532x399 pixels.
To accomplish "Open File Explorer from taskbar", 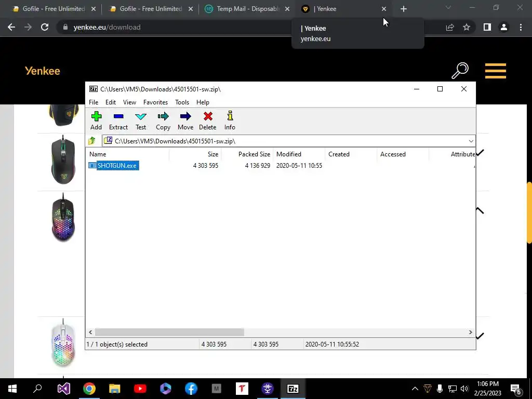I will tap(115, 389).
